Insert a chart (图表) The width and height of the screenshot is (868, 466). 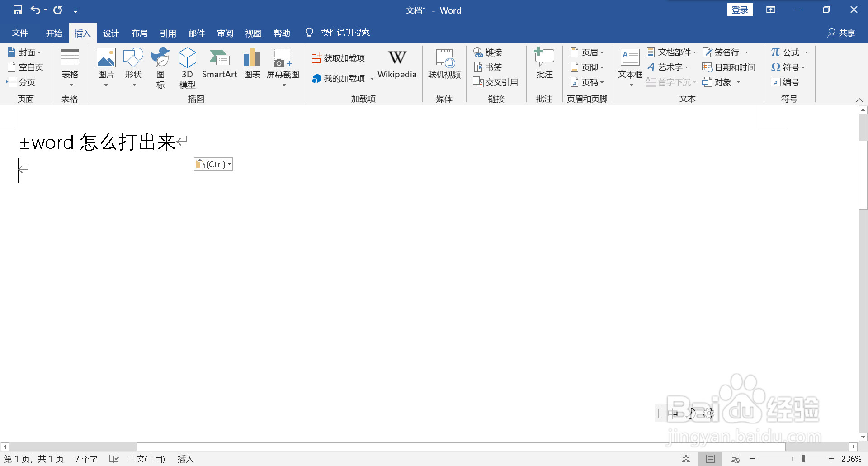pyautogui.click(x=252, y=64)
